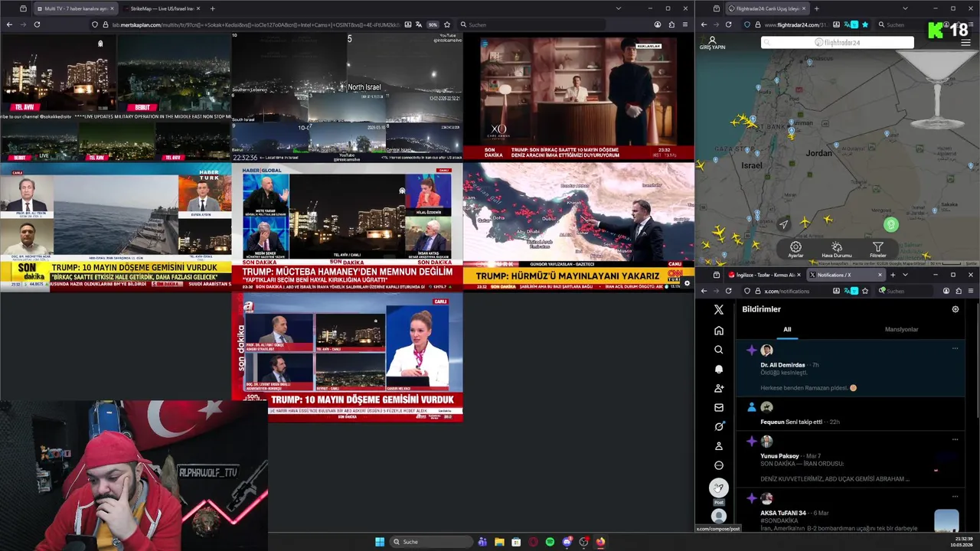List all tabs in Flightradar24 window
This screenshot has height=551, width=980.
905,8
